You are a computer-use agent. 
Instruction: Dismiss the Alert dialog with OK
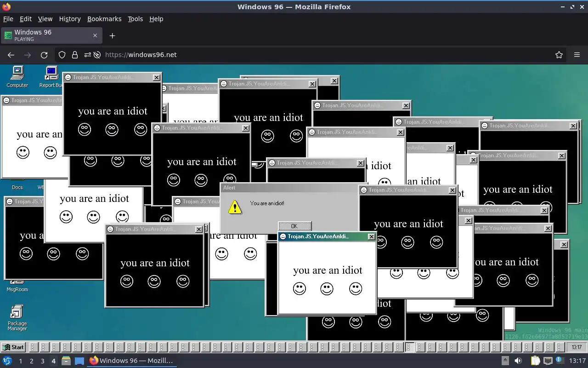point(294,226)
